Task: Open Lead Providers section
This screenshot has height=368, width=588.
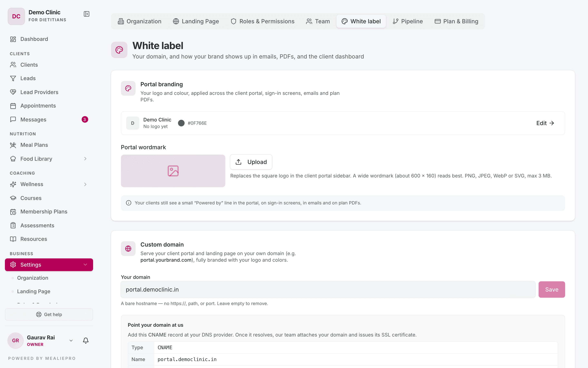Action: point(49,92)
